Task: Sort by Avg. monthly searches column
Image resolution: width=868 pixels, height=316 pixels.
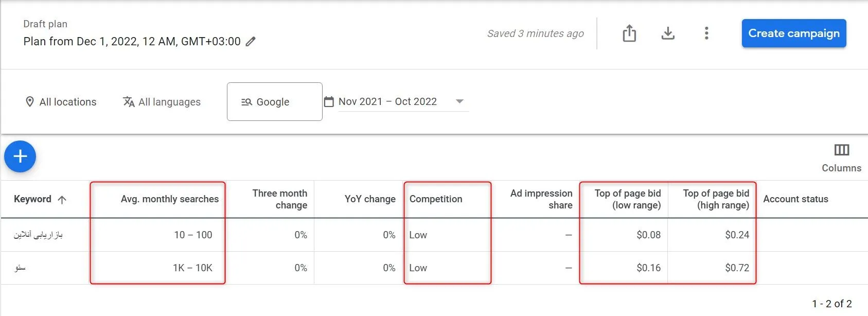Action: (x=170, y=199)
